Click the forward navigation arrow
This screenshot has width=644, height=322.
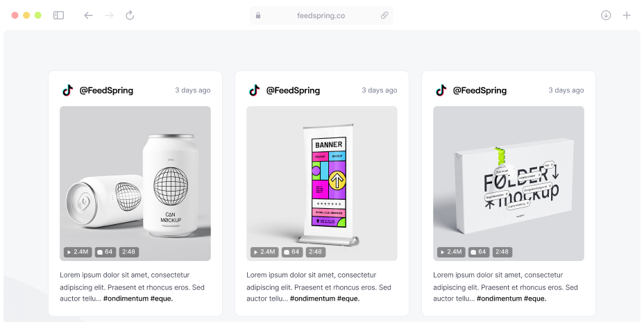(109, 15)
